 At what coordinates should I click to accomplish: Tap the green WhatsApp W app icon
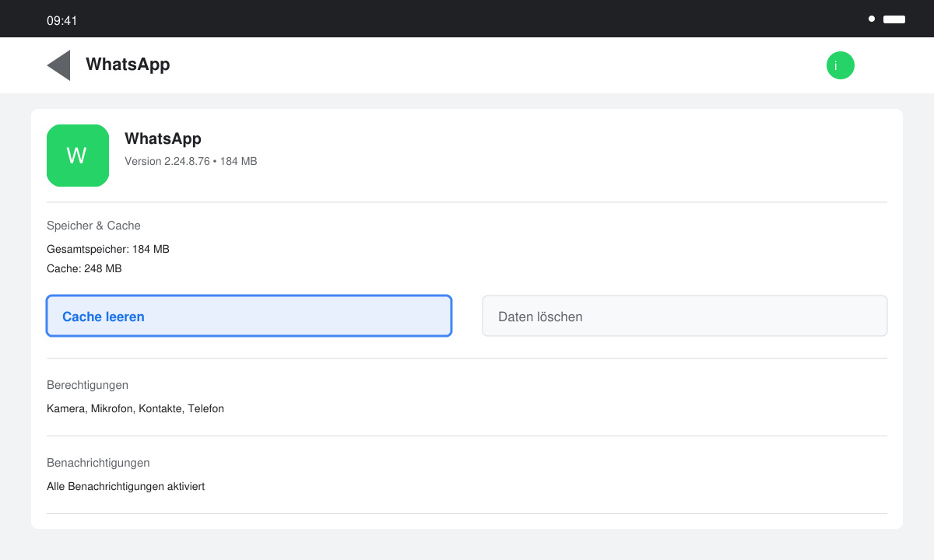[x=78, y=156]
